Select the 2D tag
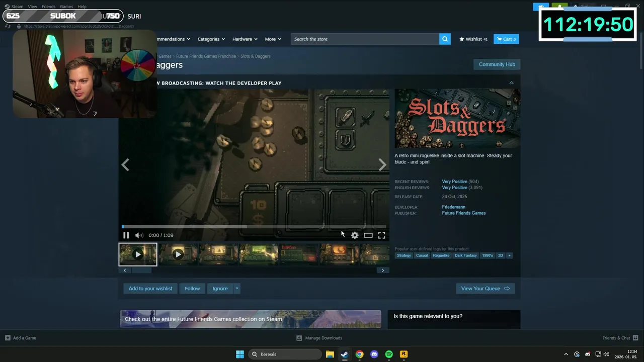 coord(501,255)
